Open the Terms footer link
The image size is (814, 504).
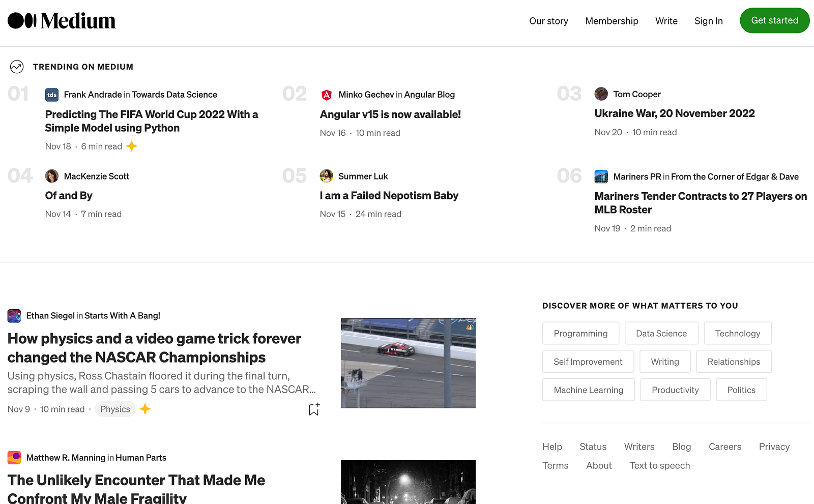[556, 465]
